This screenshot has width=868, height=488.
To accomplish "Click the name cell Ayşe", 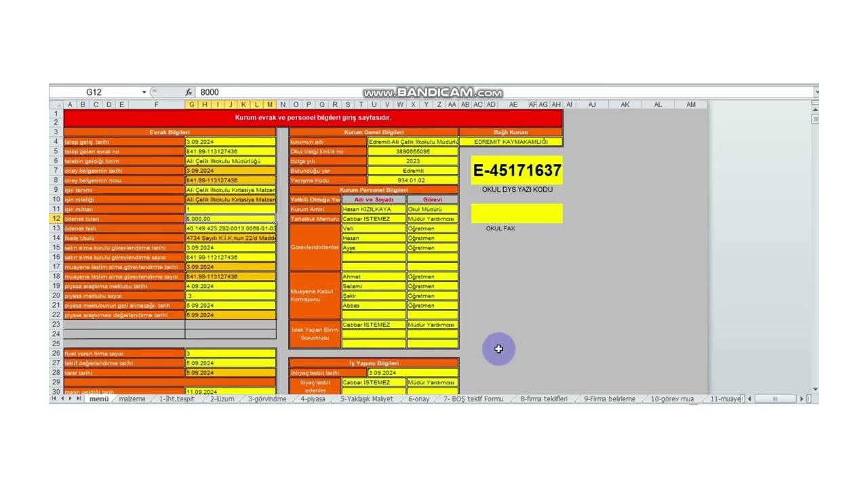I will coord(374,247).
